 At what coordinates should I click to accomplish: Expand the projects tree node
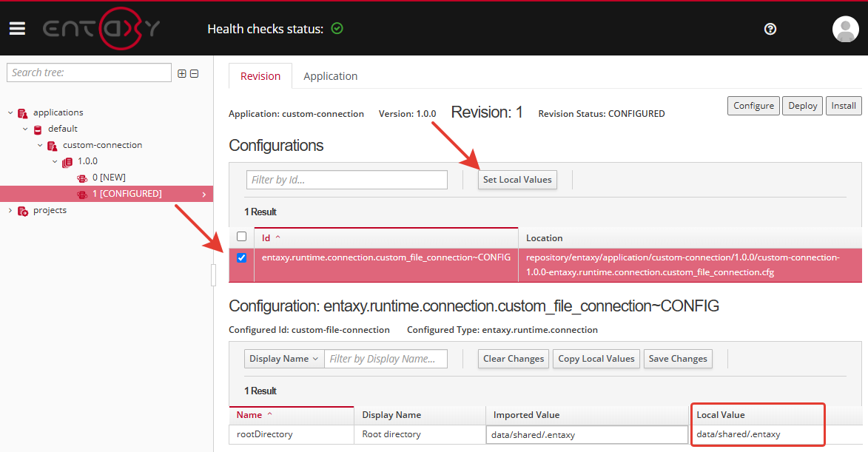10,211
